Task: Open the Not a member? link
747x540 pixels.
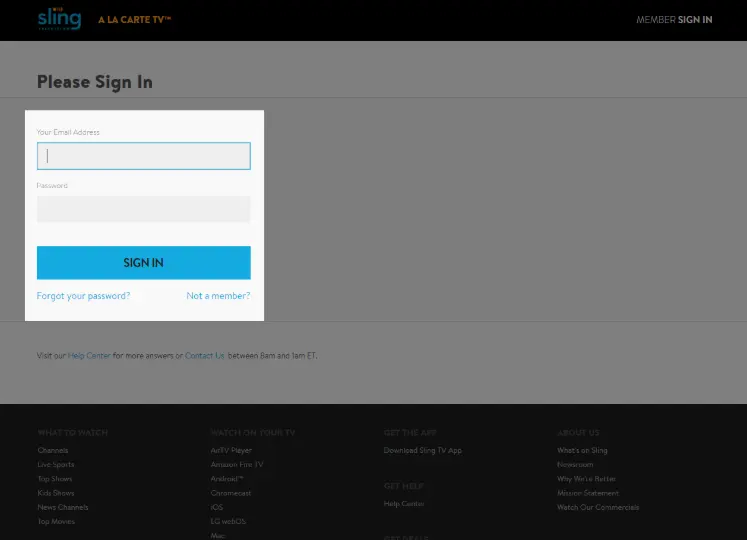Action: pos(218,296)
